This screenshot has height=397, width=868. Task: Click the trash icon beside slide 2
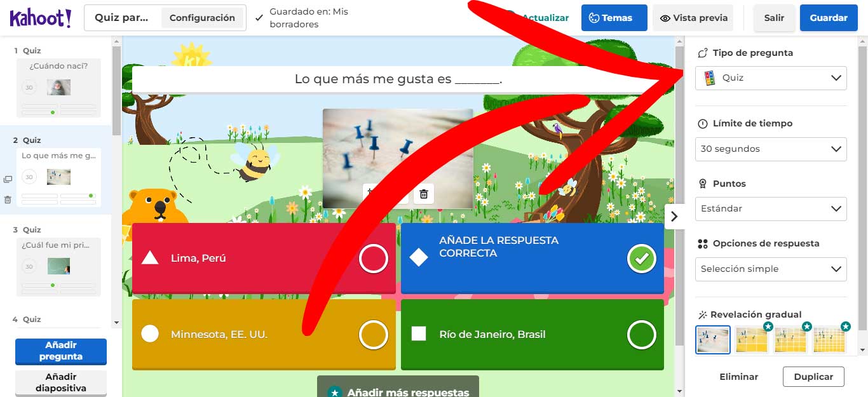(8, 199)
